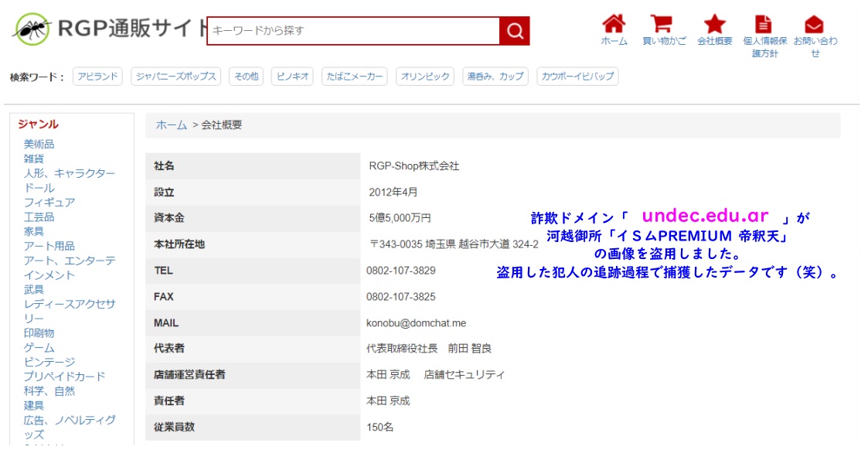
Task: Click the 代表者 row label
Action: (x=168, y=349)
